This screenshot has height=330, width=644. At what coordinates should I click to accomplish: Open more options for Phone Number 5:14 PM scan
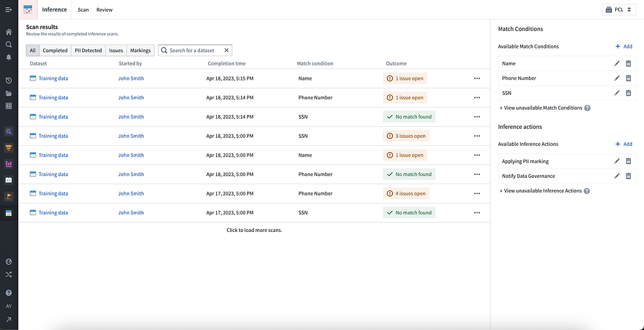(477, 97)
